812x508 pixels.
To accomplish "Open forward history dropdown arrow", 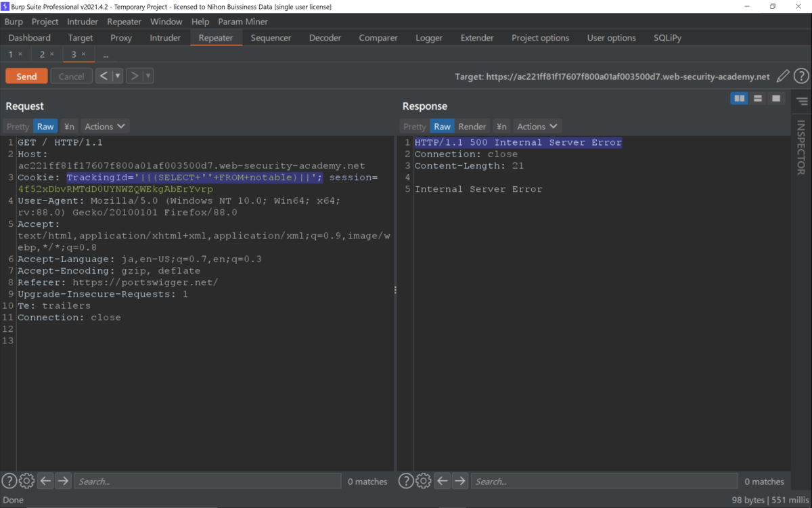I will 148,76.
